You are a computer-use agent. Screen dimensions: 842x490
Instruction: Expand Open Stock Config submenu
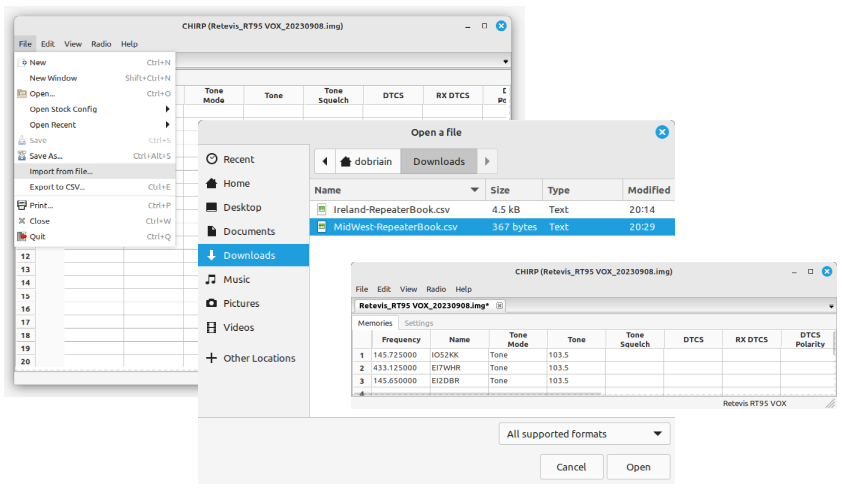tap(95, 109)
